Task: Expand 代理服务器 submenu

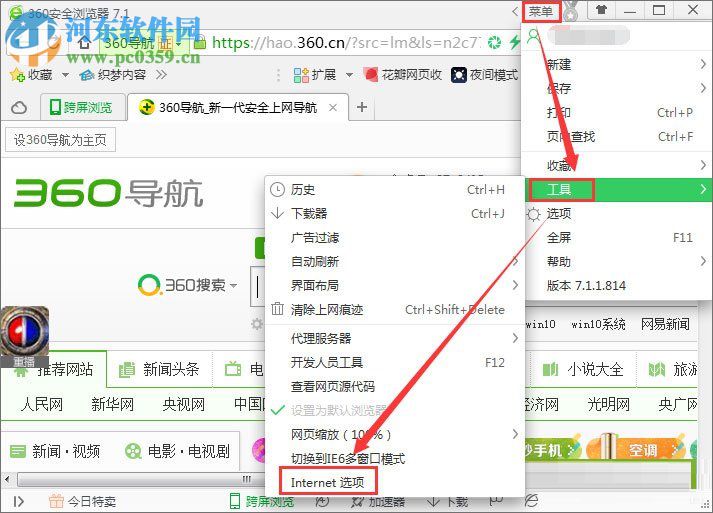Action: tap(393, 338)
